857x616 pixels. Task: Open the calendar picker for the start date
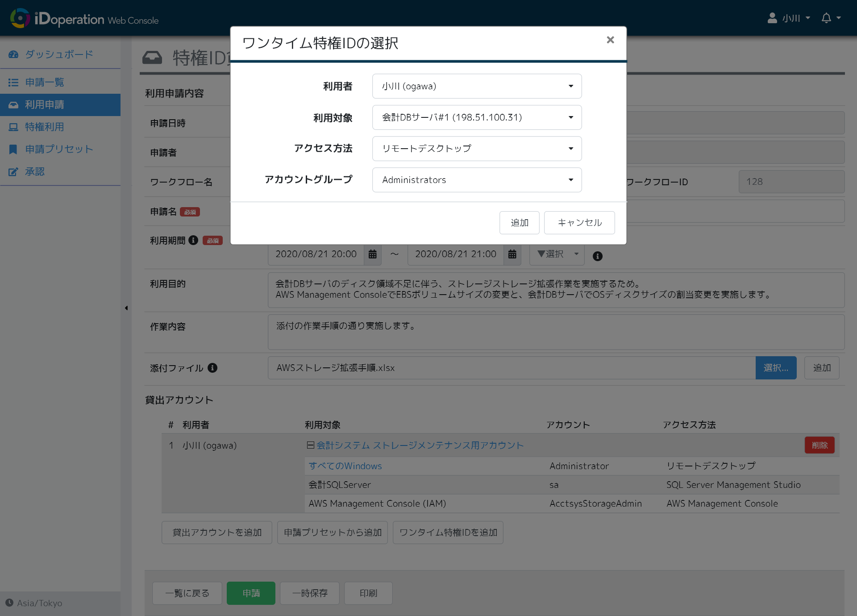[x=373, y=254]
